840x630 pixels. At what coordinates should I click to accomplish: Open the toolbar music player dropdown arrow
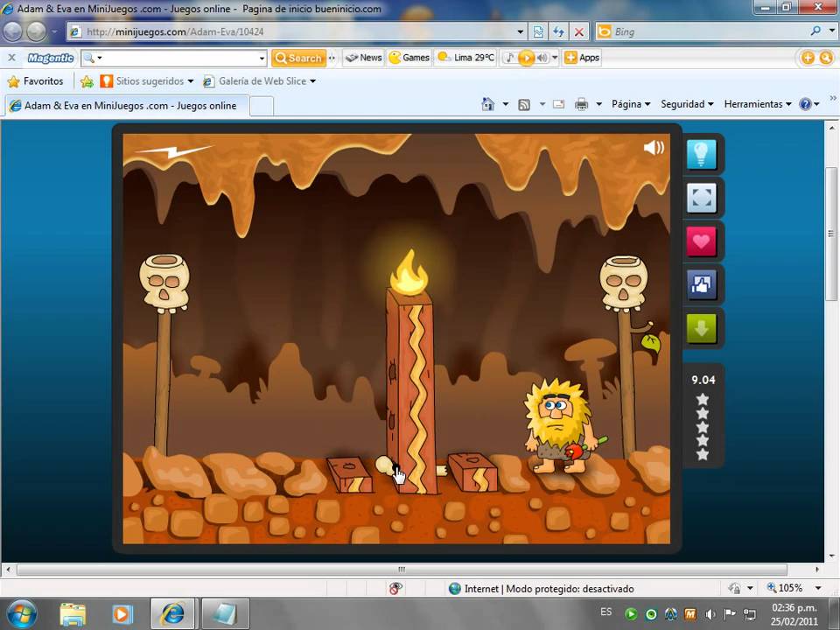pos(555,58)
